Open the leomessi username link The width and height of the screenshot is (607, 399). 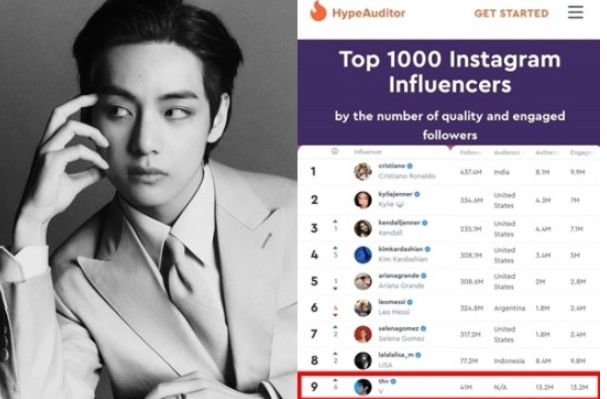click(391, 302)
